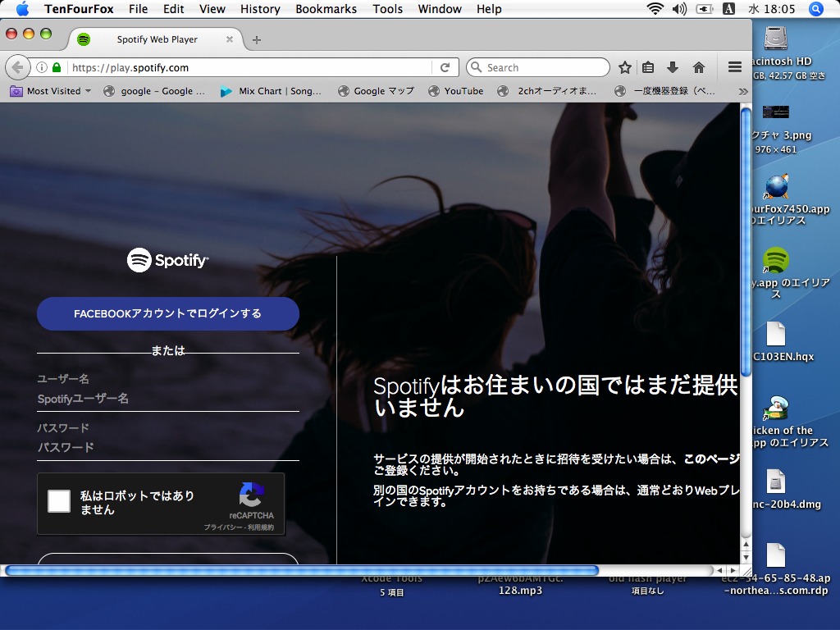This screenshot has width=840, height=630.
Task: Open the Bookmarks menu
Action: coord(326,9)
